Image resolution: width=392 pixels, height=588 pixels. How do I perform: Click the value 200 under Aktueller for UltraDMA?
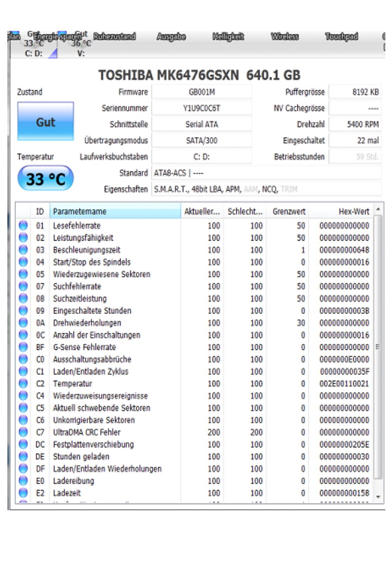coord(214,432)
